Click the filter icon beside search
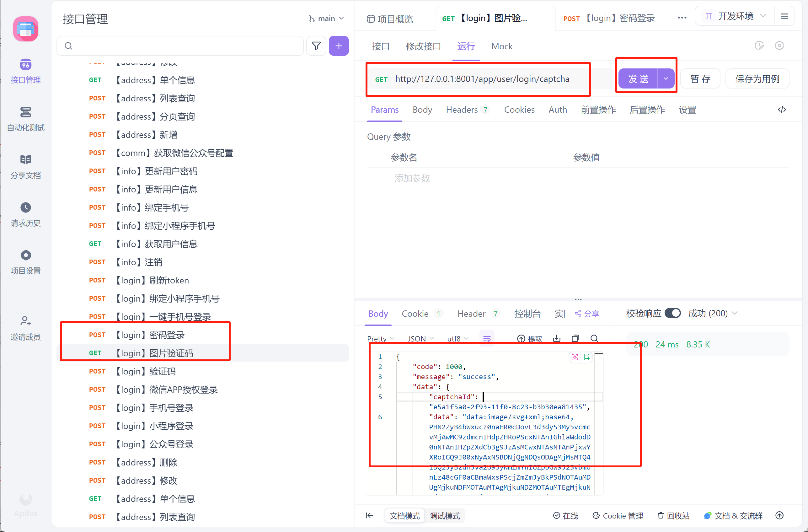The width and height of the screenshot is (808, 532). (x=316, y=46)
